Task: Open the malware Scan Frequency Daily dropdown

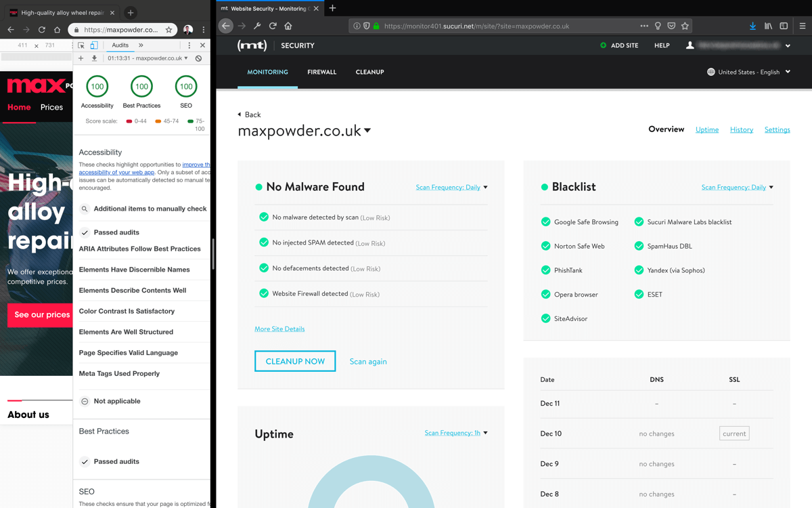Action: [451, 187]
